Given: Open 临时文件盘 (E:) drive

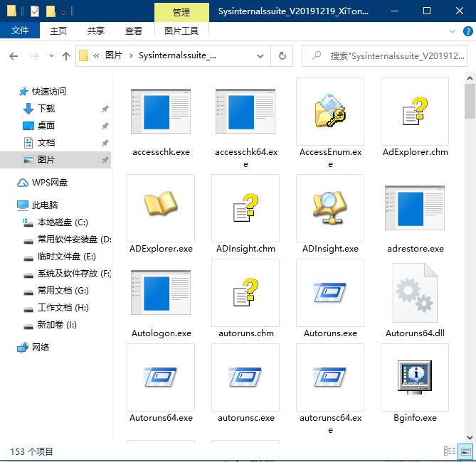Looking at the screenshot, I should pos(66,257).
